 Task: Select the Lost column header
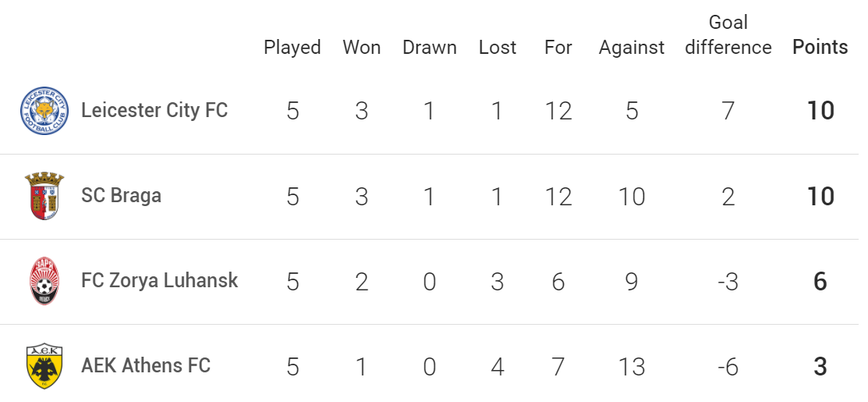click(498, 47)
